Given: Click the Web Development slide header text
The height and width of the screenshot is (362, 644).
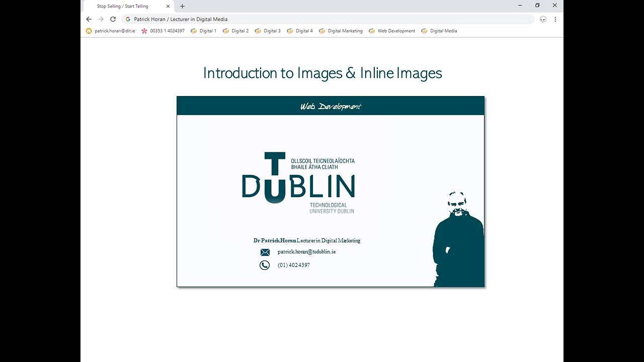Looking at the screenshot, I should [x=331, y=106].
